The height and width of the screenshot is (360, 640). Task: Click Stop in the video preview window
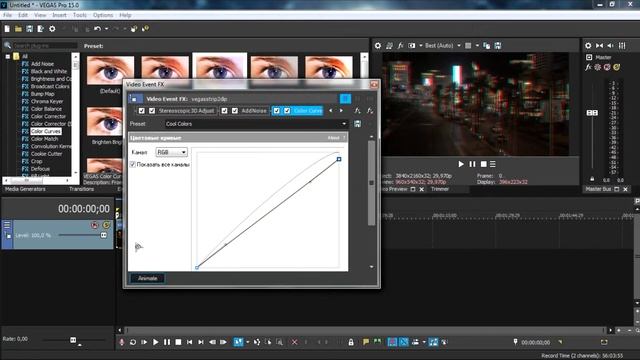click(x=483, y=164)
